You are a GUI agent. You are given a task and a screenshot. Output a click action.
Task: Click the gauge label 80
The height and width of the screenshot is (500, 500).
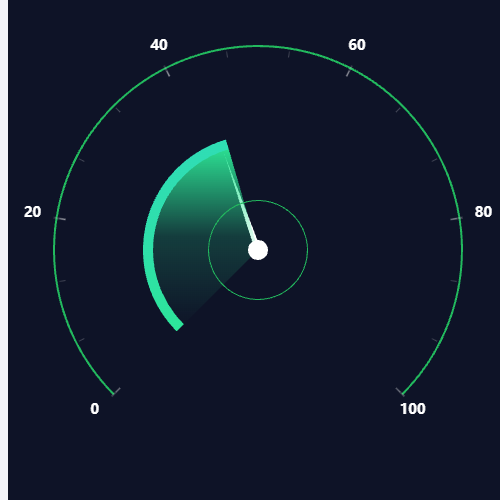click(x=483, y=212)
